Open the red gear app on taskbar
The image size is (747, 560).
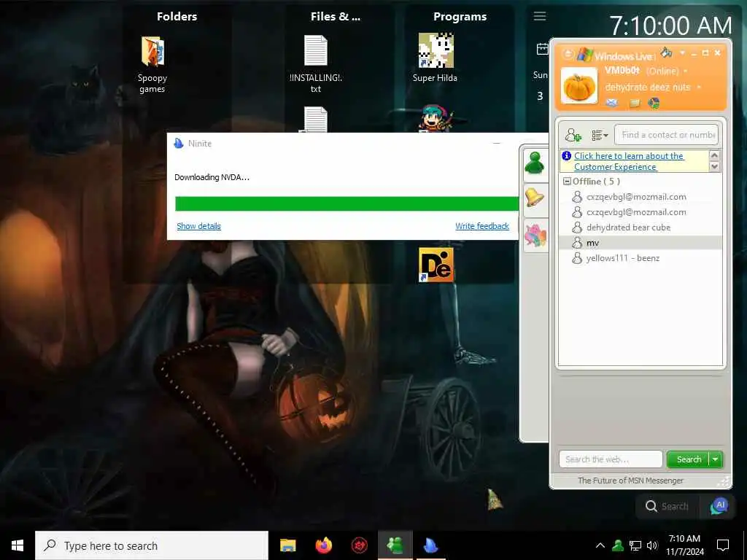(x=359, y=545)
